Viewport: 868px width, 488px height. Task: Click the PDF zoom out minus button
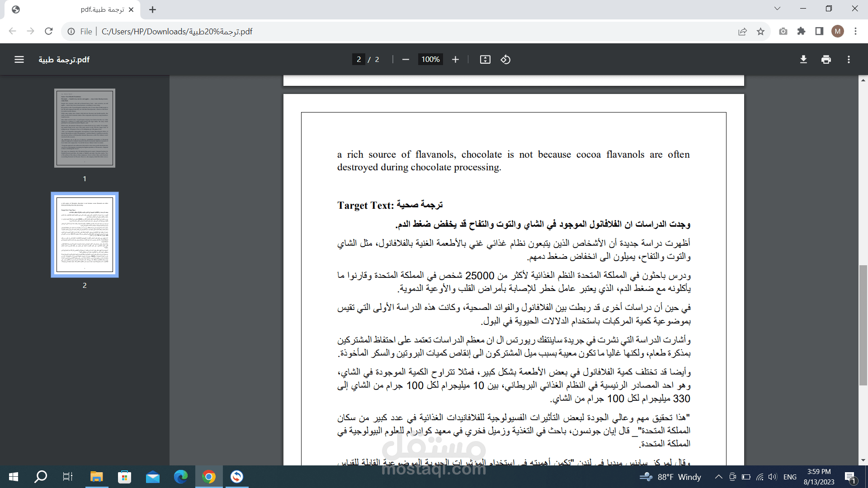[x=406, y=60]
